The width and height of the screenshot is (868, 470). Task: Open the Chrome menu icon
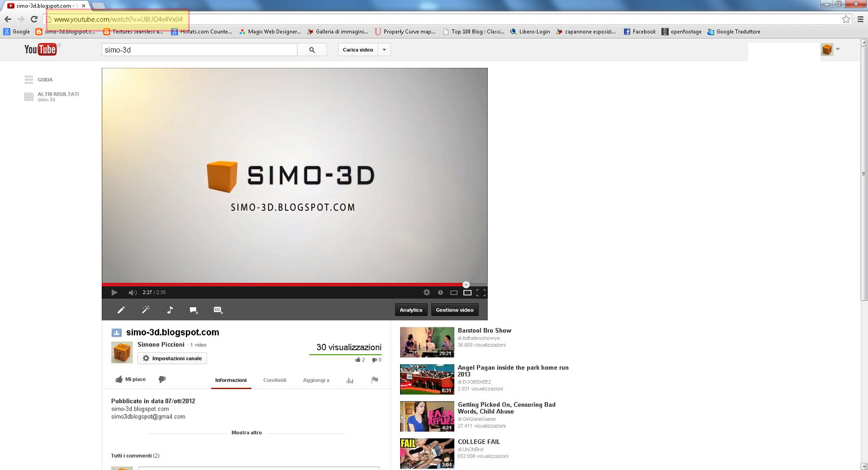pyautogui.click(x=861, y=19)
